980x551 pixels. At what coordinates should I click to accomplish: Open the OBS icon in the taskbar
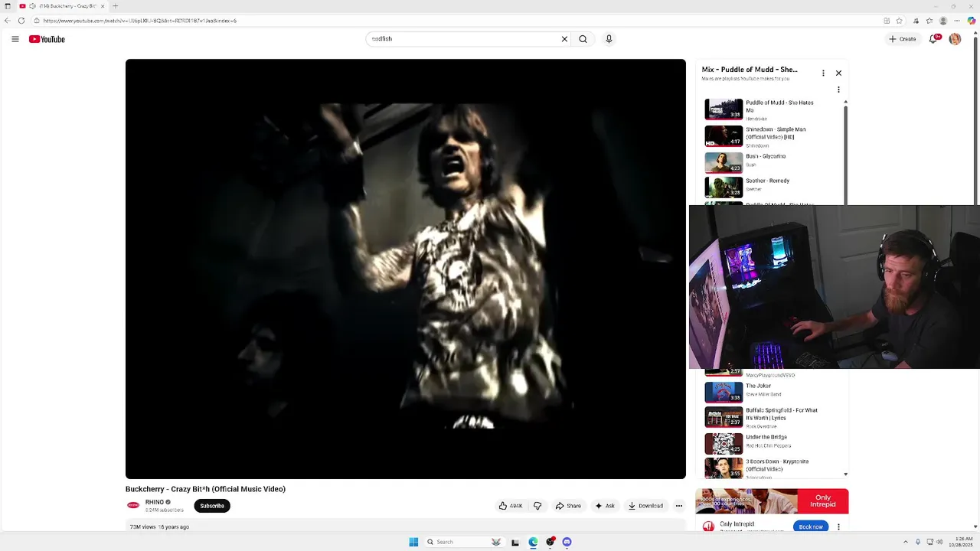click(550, 542)
